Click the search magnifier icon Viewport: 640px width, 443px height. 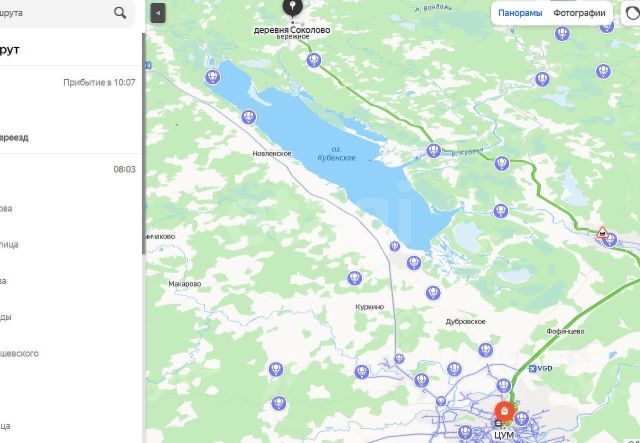point(120,13)
